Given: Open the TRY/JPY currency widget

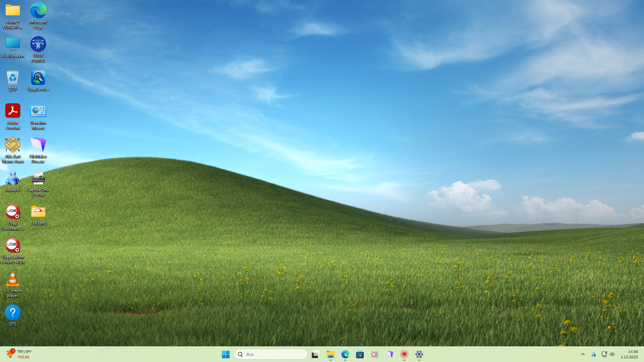Looking at the screenshot, I should tap(19, 354).
